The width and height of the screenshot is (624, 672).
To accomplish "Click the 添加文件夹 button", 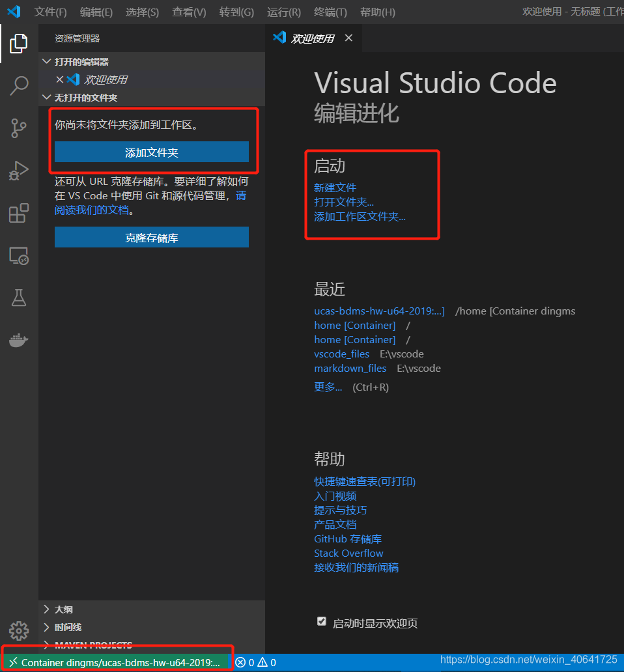I will pyautogui.click(x=152, y=152).
